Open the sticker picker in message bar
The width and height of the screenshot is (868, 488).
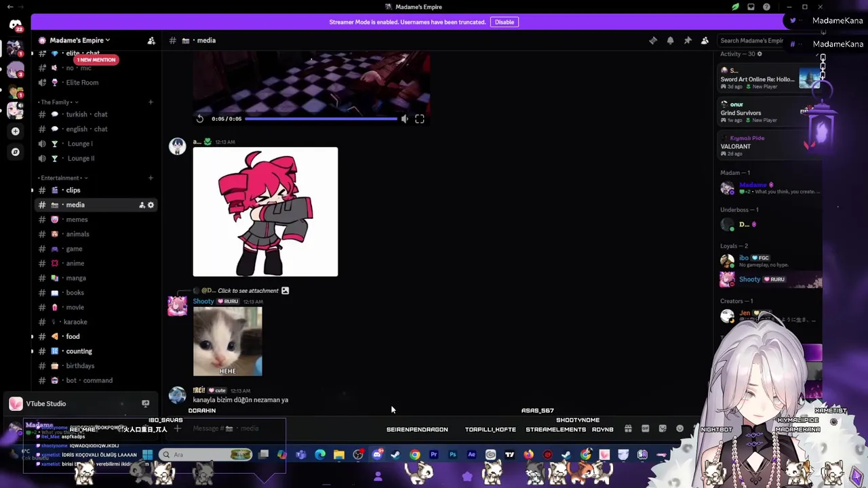[663, 428]
